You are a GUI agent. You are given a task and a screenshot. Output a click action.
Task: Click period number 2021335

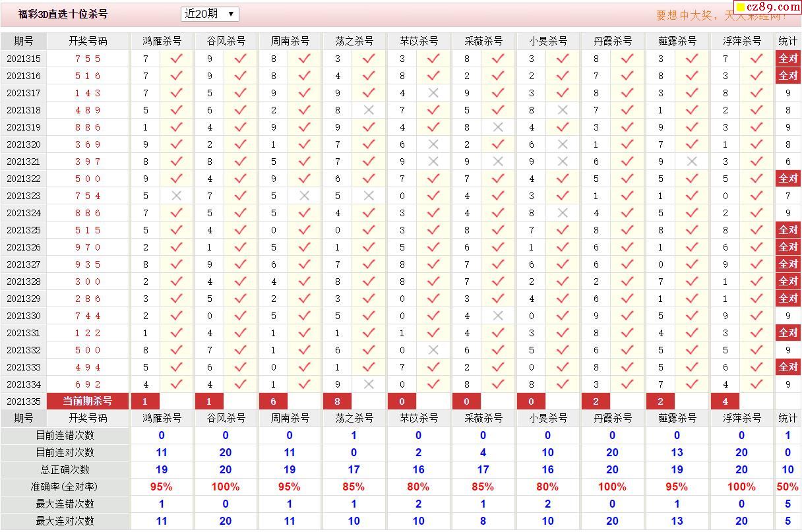[24, 401]
